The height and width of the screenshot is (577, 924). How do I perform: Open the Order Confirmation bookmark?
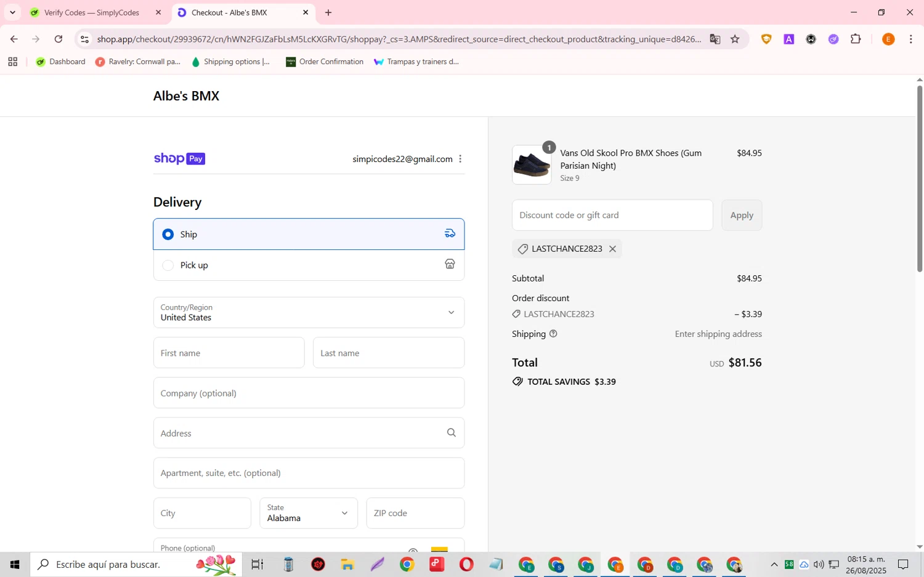325,62
